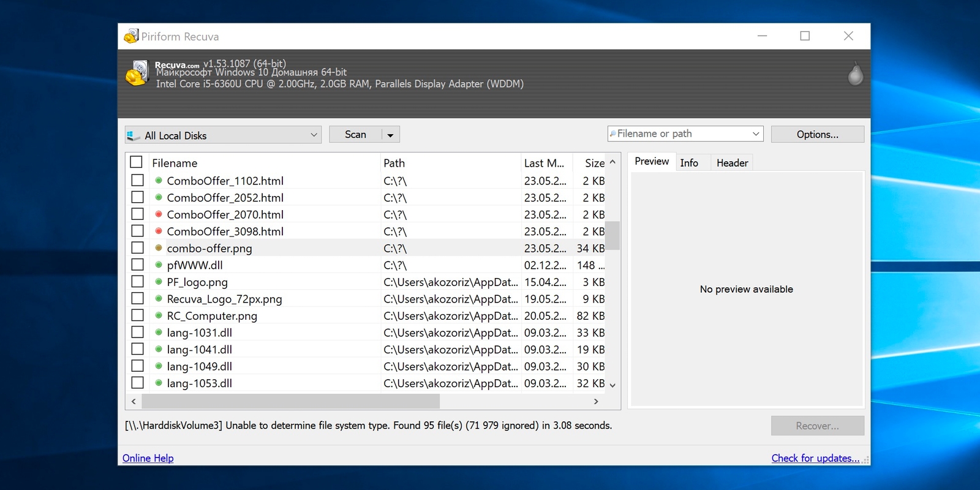Screen dimensions: 980x490
Task: Click the 82 KB size cell of RC_Computer.png
Action: point(590,315)
